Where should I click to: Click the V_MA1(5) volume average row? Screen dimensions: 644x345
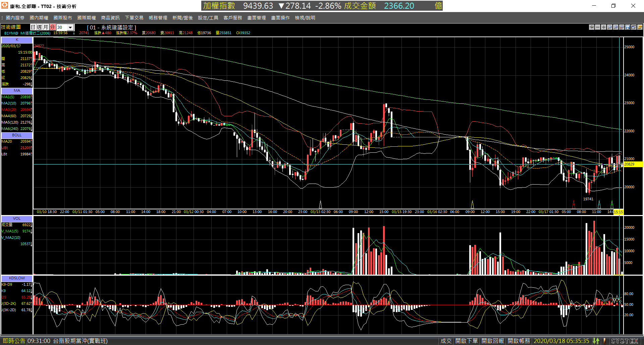click(x=17, y=231)
